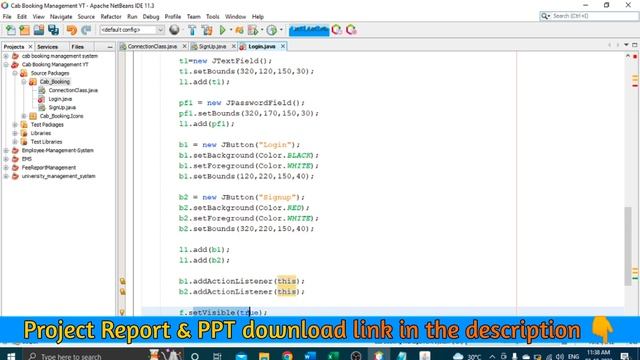Click hint icon beside b1.addActionListener line
The image size is (640, 360).
point(122,281)
